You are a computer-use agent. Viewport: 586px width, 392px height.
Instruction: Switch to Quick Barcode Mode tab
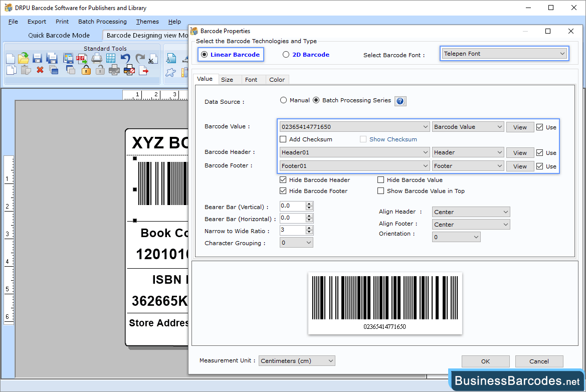coord(59,35)
